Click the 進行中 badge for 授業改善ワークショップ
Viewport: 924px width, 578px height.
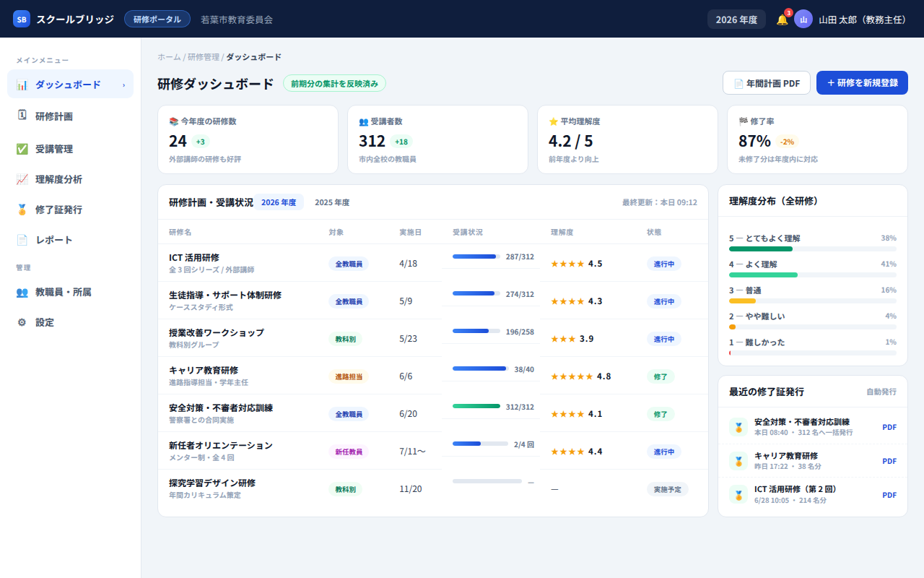[x=663, y=339]
